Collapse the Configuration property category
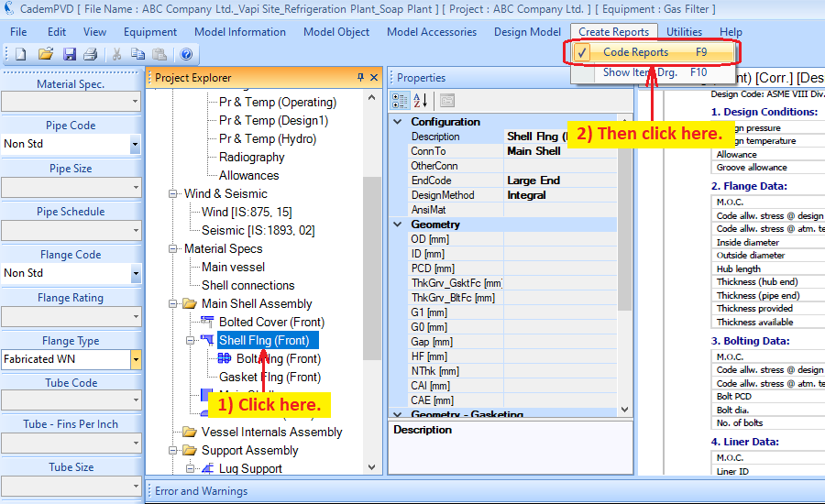Viewport: 825px width, 504px height. 398,122
